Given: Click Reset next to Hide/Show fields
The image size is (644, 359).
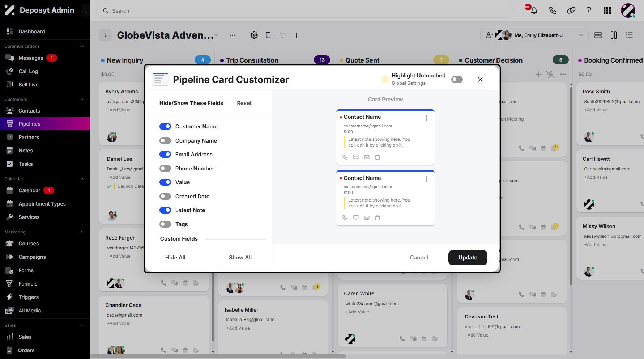Looking at the screenshot, I should coord(244,103).
